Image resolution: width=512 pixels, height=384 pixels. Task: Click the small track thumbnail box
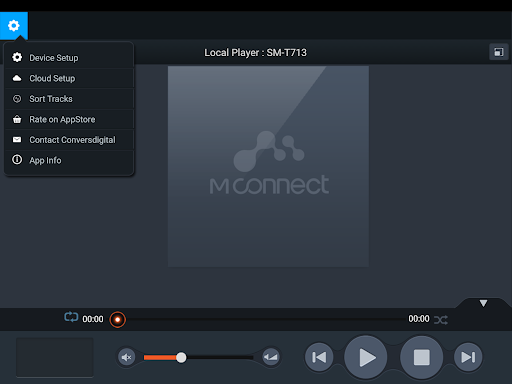pyautogui.click(x=55, y=358)
